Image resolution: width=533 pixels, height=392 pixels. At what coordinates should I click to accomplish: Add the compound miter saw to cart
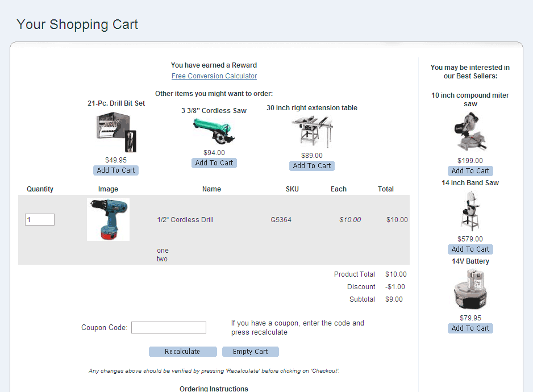[x=470, y=171]
